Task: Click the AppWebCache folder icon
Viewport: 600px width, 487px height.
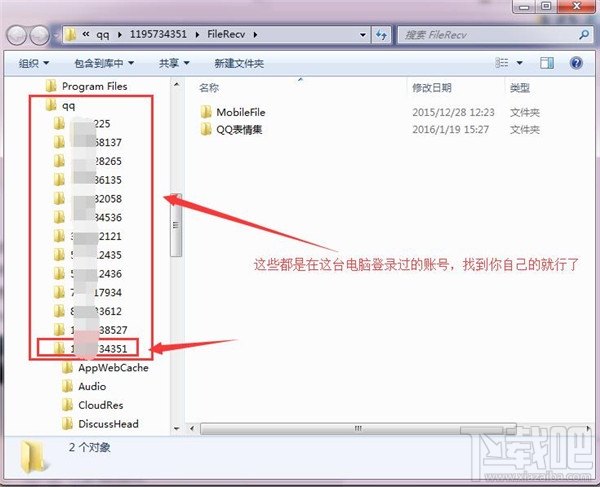Action: pos(67,368)
